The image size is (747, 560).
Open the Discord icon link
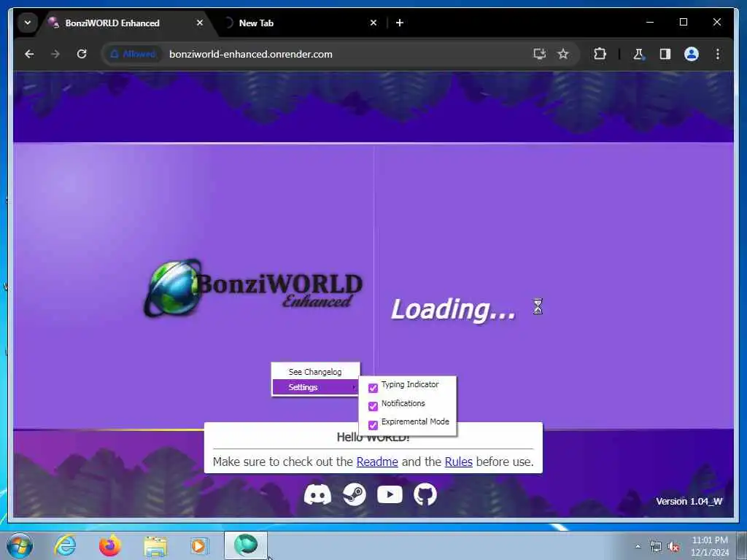coord(317,494)
